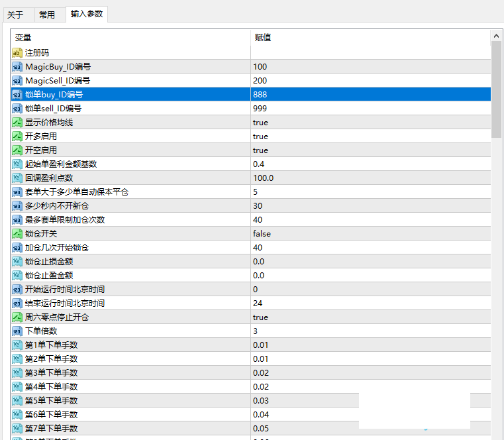Click the integer icon next to 下单倍数
Screen dimensions: 504x440
(17, 331)
